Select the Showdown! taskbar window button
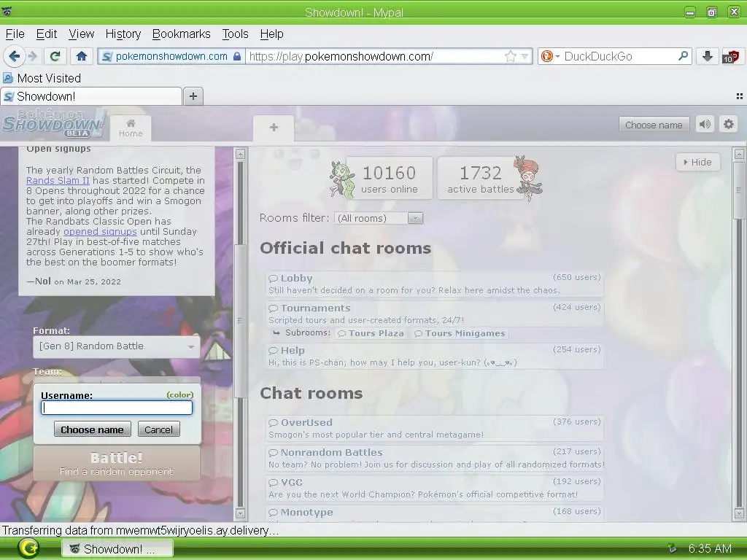The height and width of the screenshot is (560, 747). point(117,548)
